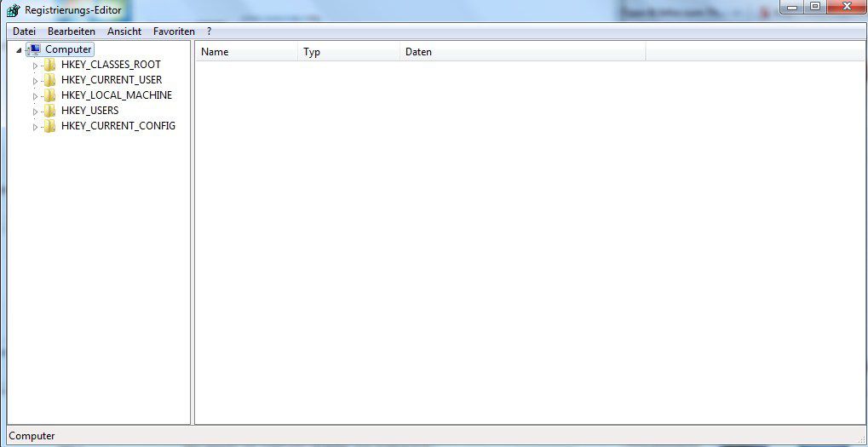
Task: Open the Favoriten menu
Action: pos(174,32)
